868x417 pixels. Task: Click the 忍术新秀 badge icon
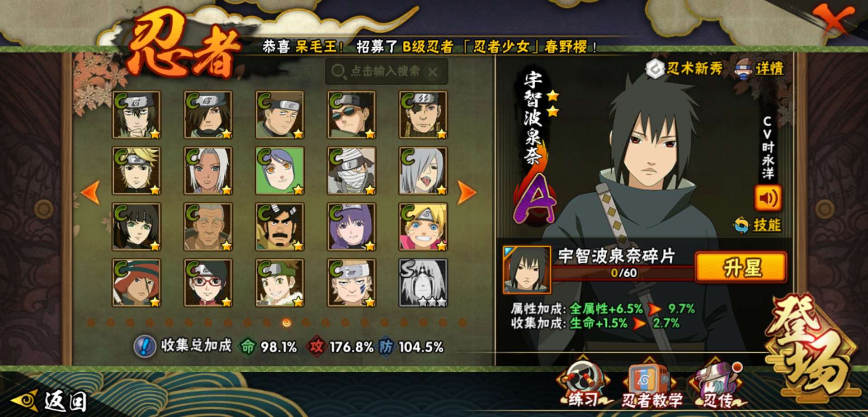pos(684,69)
